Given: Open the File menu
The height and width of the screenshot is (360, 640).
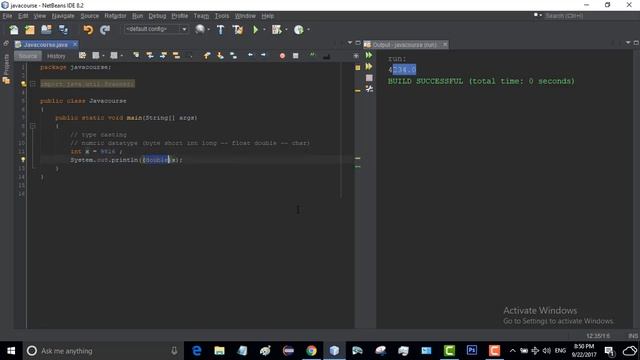Looking at the screenshot, I should (7, 16).
